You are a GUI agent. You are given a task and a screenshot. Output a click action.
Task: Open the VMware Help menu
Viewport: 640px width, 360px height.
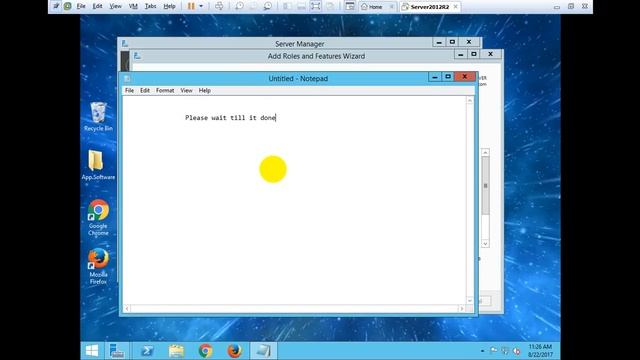(x=169, y=6)
